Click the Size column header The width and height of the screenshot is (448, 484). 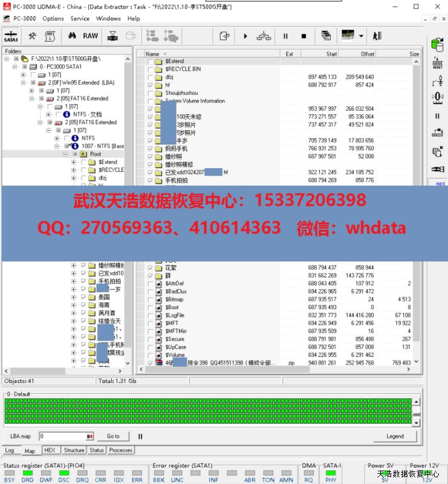click(414, 54)
